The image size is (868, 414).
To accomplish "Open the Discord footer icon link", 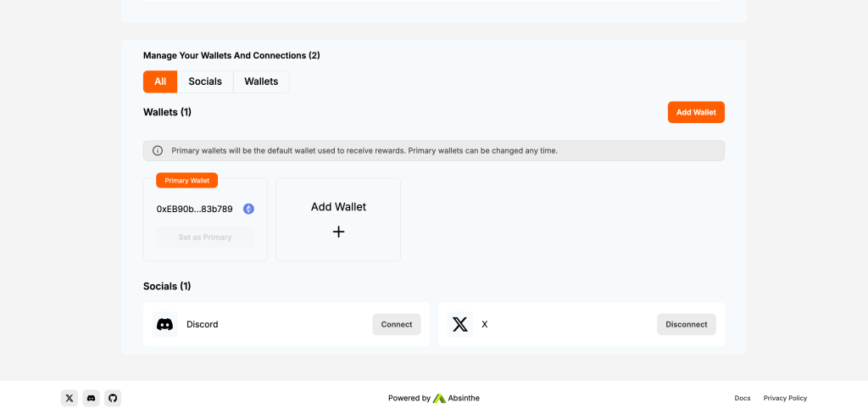I will (91, 398).
